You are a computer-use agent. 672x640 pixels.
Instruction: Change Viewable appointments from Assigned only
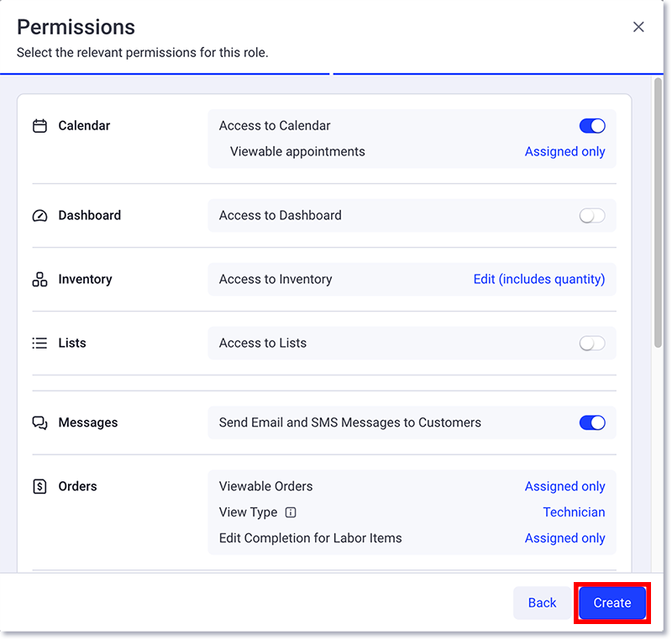pos(564,151)
